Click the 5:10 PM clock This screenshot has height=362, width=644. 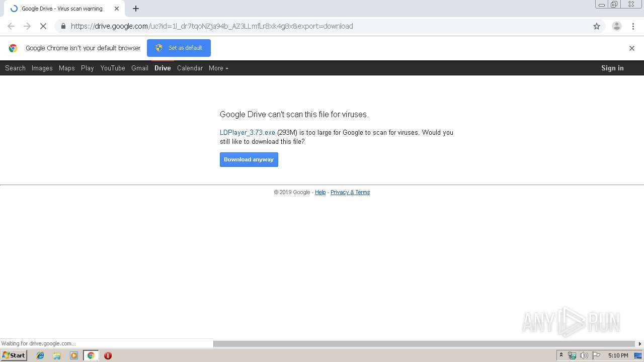click(618, 355)
